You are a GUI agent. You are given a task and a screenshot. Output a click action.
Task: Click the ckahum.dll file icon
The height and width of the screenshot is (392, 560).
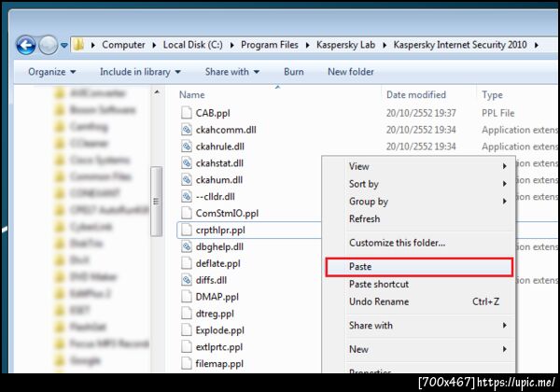click(187, 179)
